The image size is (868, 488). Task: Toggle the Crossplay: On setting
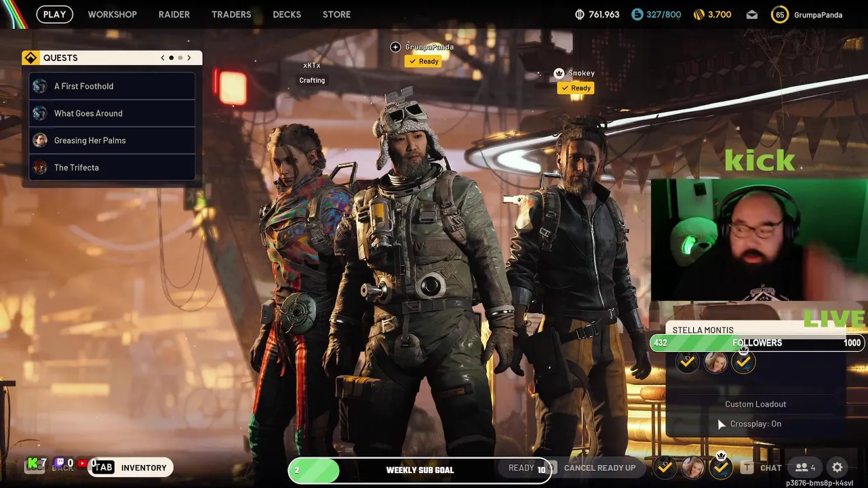click(x=755, y=424)
